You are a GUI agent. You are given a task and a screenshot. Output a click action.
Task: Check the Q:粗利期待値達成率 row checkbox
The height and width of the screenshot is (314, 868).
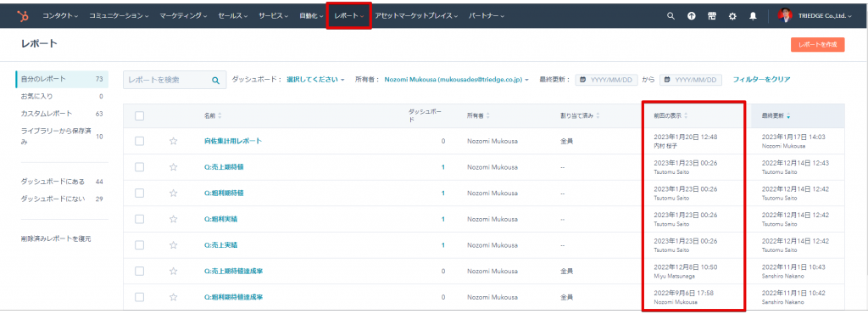click(140, 297)
